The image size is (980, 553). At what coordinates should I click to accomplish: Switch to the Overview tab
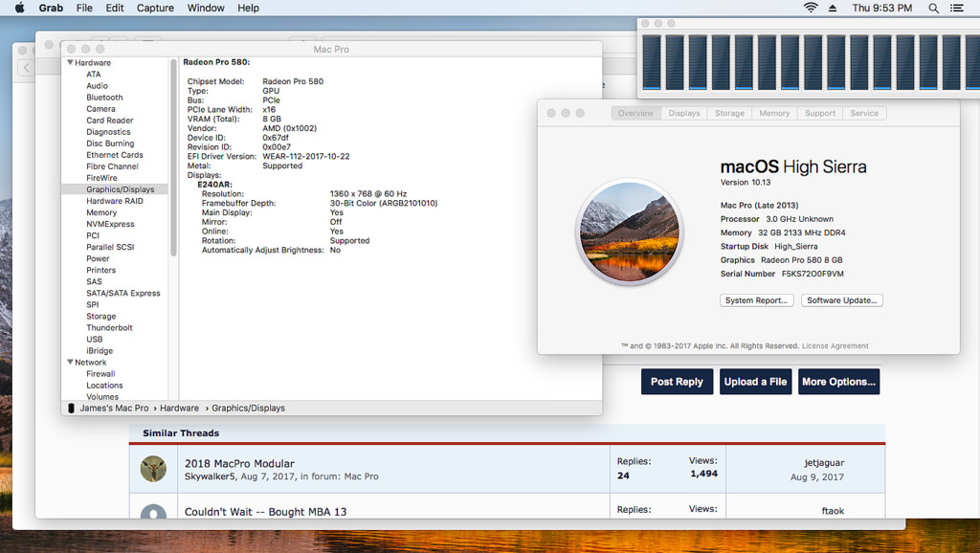pos(635,113)
